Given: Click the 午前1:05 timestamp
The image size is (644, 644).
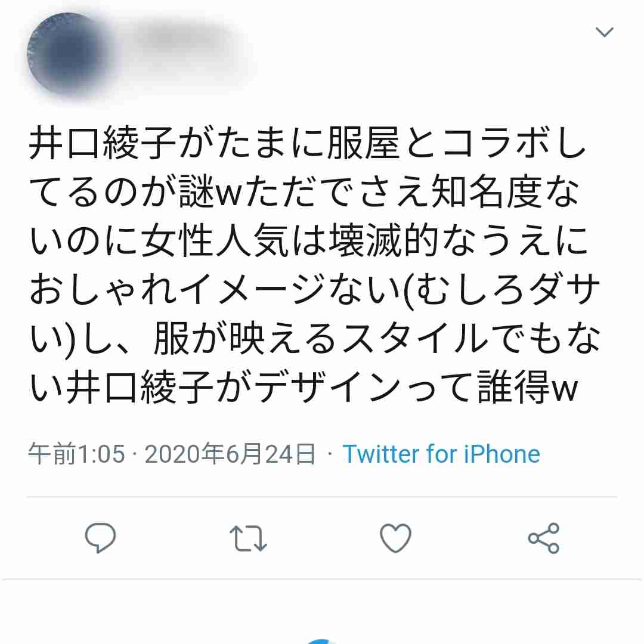Looking at the screenshot, I should click(76, 454).
